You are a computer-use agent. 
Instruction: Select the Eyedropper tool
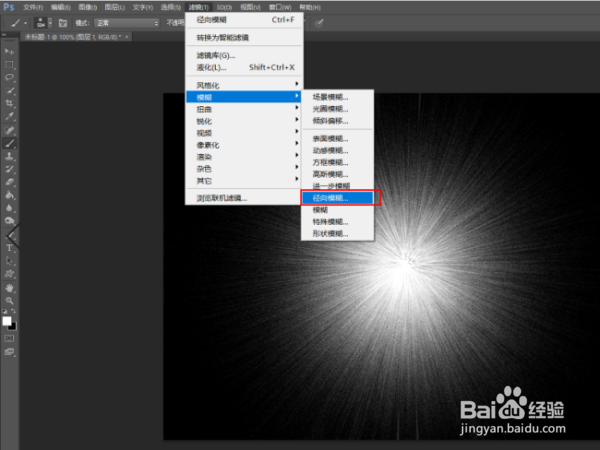click(x=9, y=116)
